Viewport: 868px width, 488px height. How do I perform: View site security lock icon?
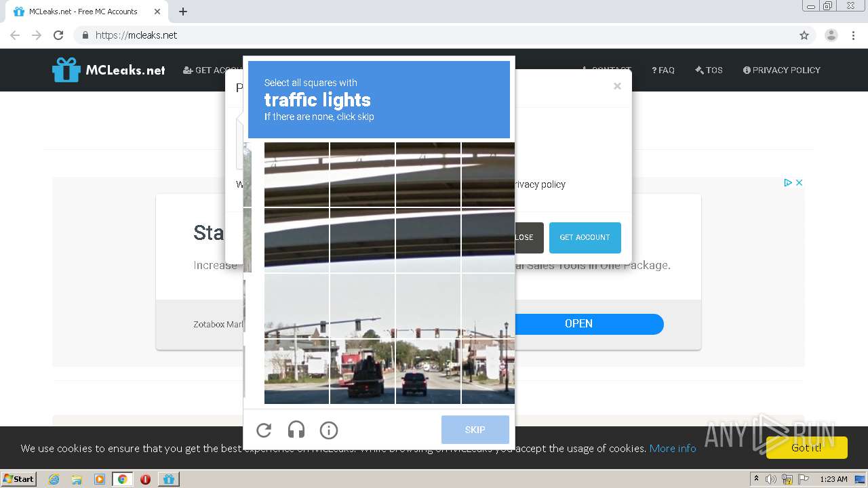point(85,35)
